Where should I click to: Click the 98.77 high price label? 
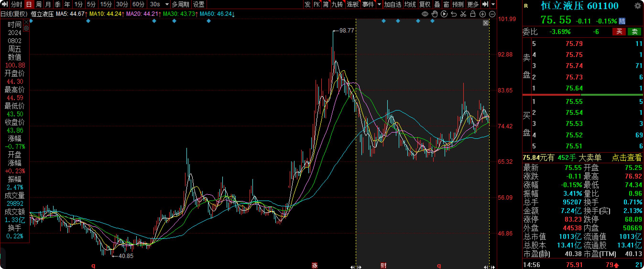[x=347, y=31]
